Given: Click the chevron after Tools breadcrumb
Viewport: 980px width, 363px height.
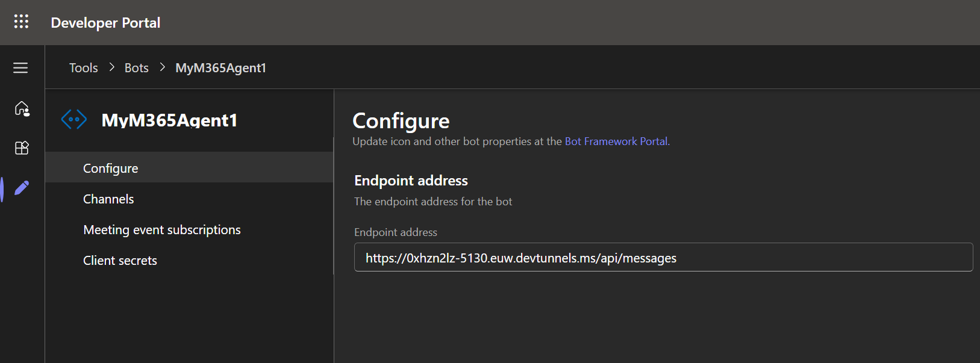Looking at the screenshot, I should click(111, 67).
